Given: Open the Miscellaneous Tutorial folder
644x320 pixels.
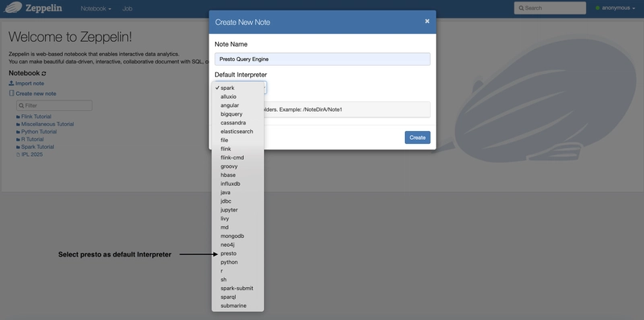Looking at the screenshot, I should point(47,125).
